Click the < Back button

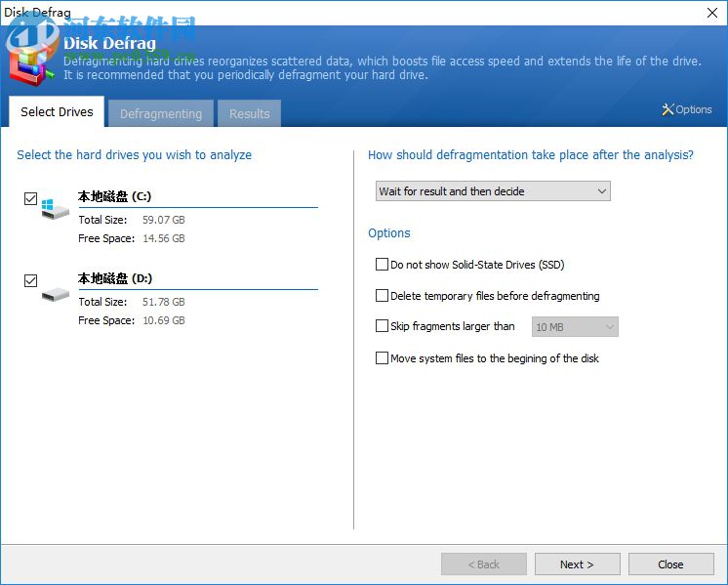pyautogui.click(x=484, y=564)
